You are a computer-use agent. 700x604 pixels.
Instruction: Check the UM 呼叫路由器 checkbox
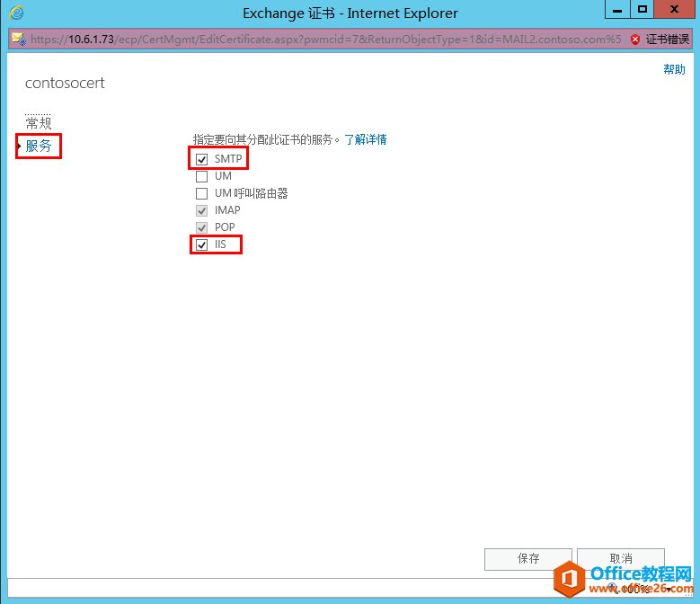(x=202, y=193)
